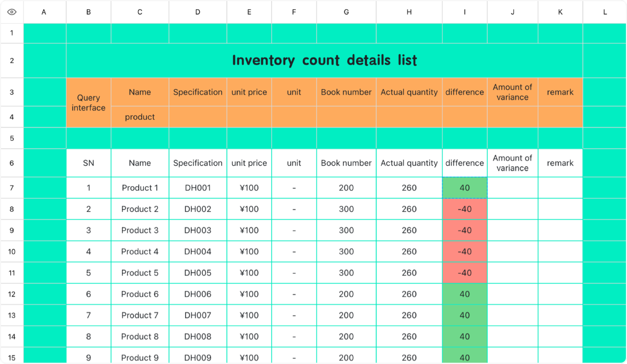Click orange Specification header cell
The height and width of the screenshot is (364, 627).
(198, 92)
